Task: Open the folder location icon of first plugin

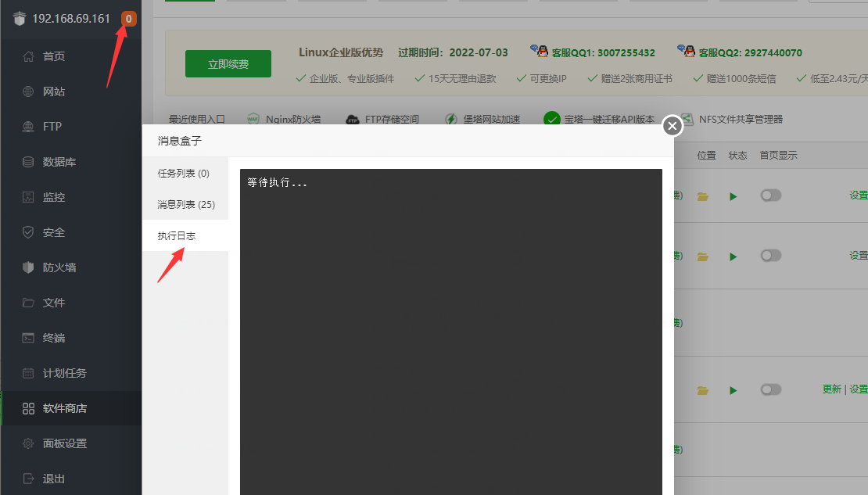Action: [x=702, y=195]
